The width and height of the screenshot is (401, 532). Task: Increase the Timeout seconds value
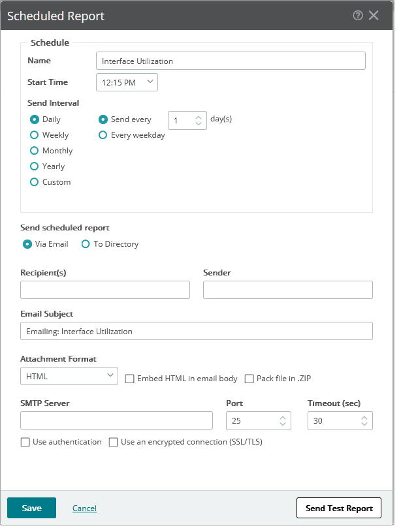point(364,417)
